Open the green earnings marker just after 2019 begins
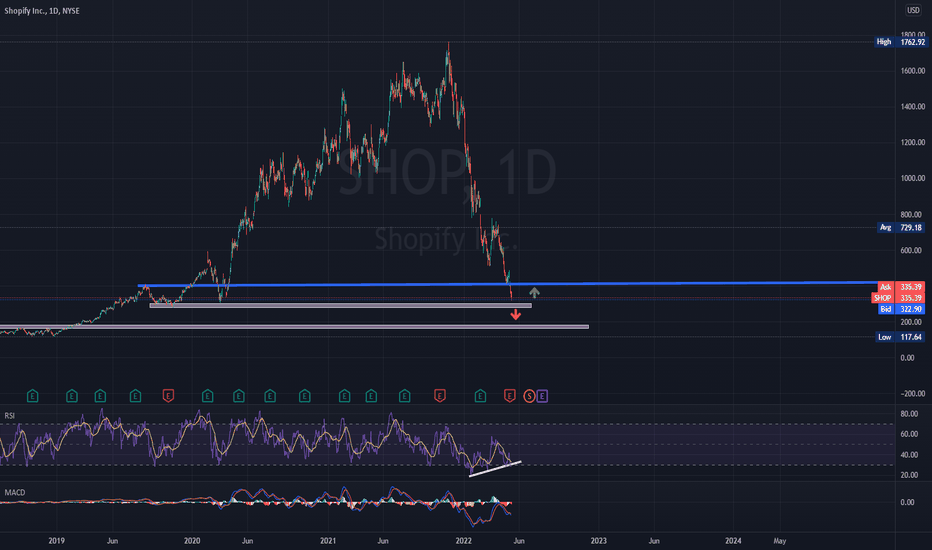The width and height of the screenshot is (932, 550). (x=72, y=396)
